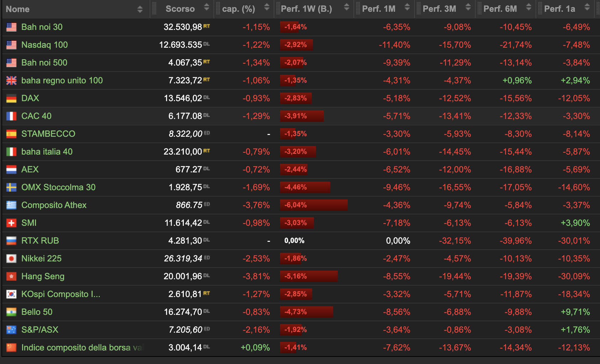Click the Swedish flag icon beside OMX Stoccolma 30
Screen dimensions: 600x364
[x=11, y=187]
